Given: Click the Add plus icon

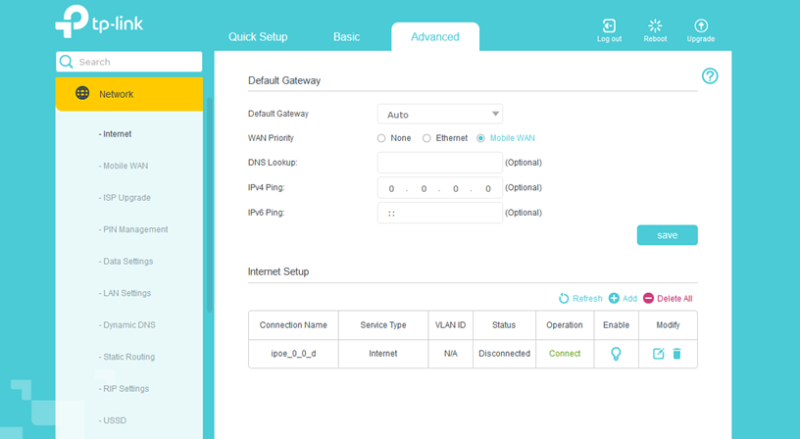Looking at the screenshot, I should [x=614, y=298].
